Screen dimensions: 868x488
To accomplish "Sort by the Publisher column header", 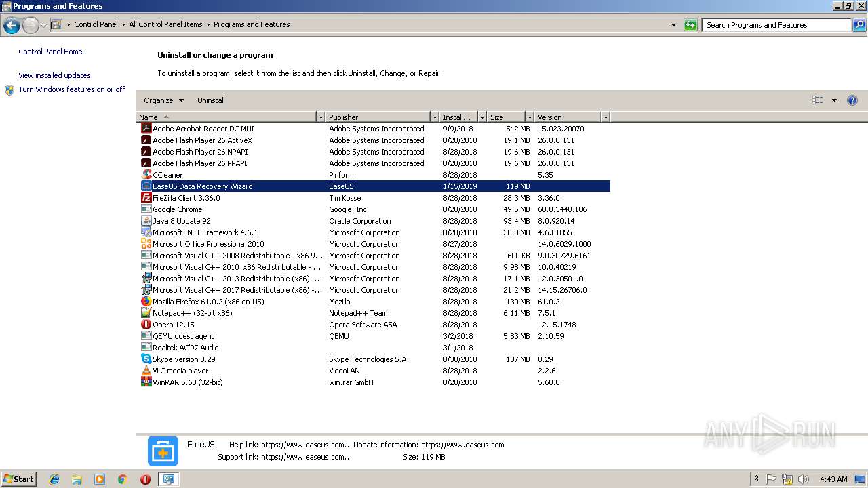I will click(378, 117).
